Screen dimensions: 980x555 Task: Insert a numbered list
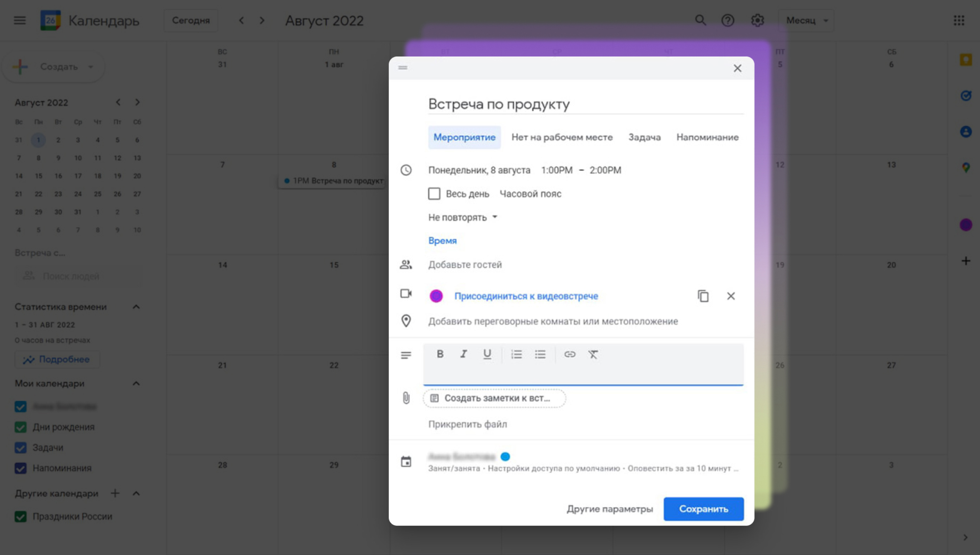[516, 354]
